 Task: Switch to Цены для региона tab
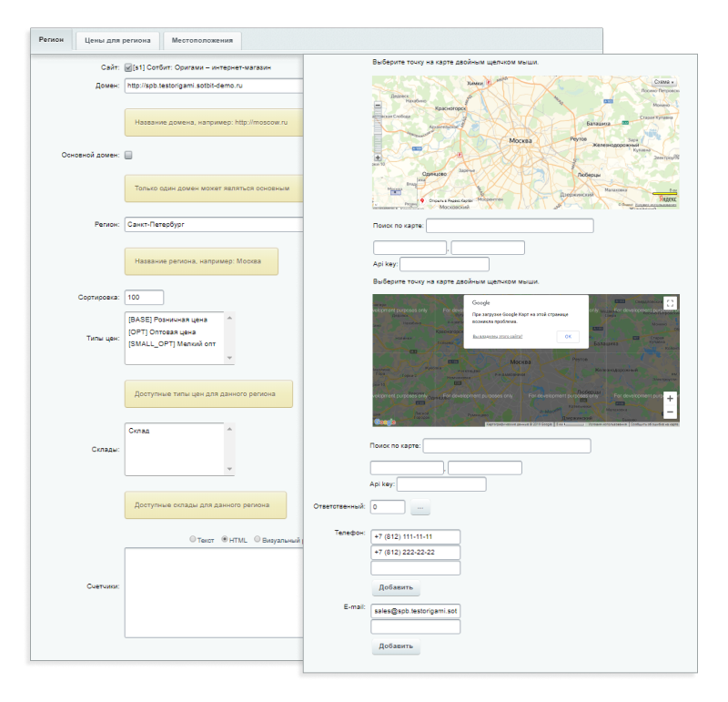pyautogui.click(x=117, y=40)
